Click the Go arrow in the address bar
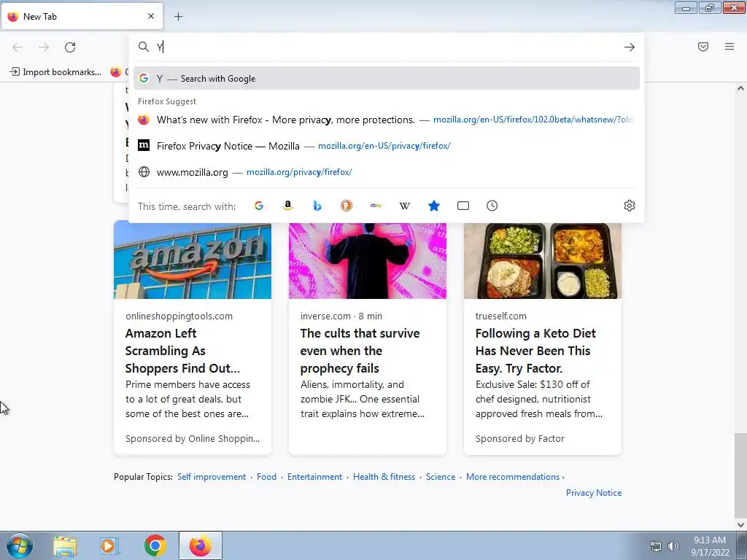This screenshot has width=747, height=560. coord(630,47)
